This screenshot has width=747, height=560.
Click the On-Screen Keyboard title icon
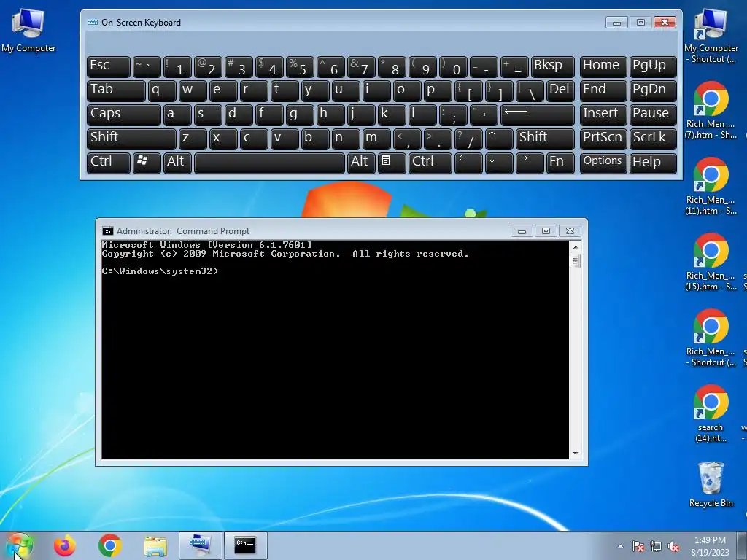(x=93, y=23)
